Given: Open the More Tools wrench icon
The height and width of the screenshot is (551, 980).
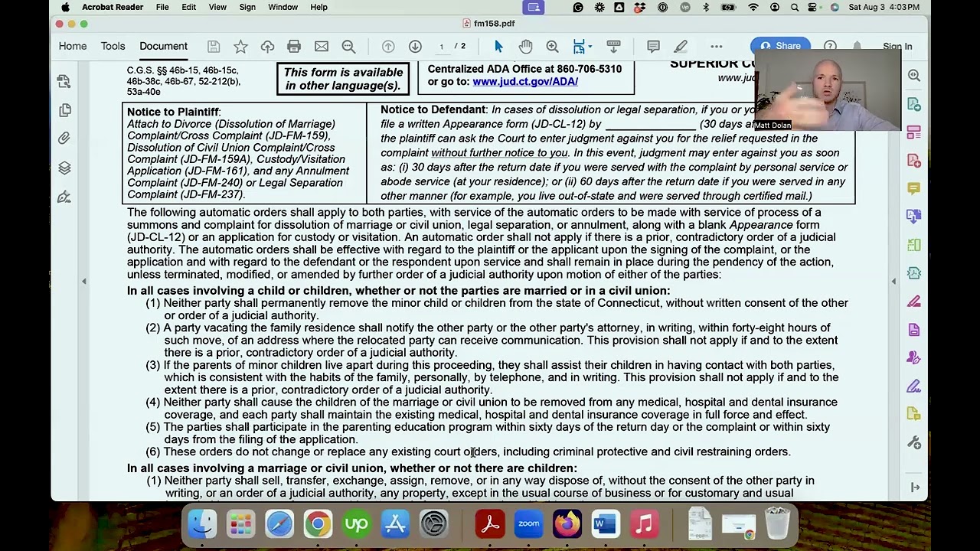Looking at the screenshot, I should click(913, 442).
